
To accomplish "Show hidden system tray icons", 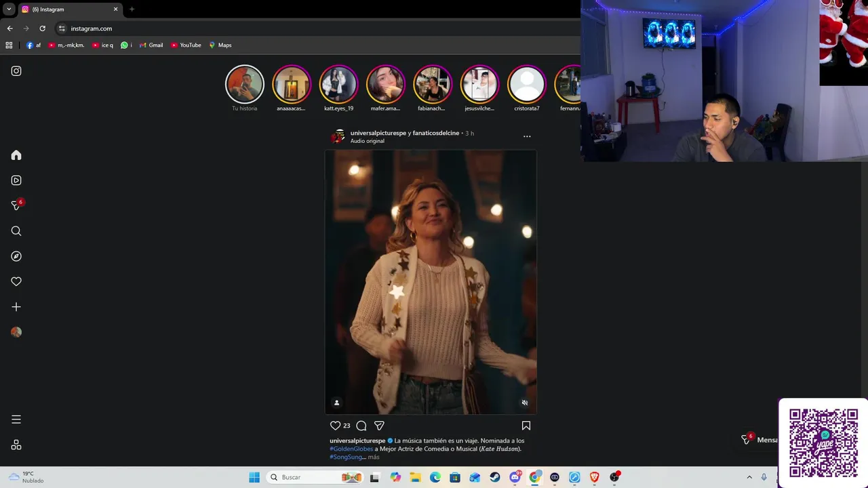I will [749, 477].
